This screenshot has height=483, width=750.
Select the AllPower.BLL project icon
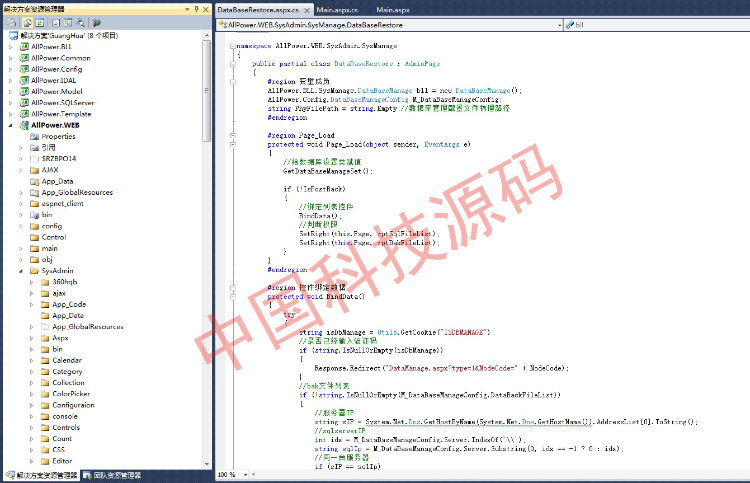pos(24,46)
